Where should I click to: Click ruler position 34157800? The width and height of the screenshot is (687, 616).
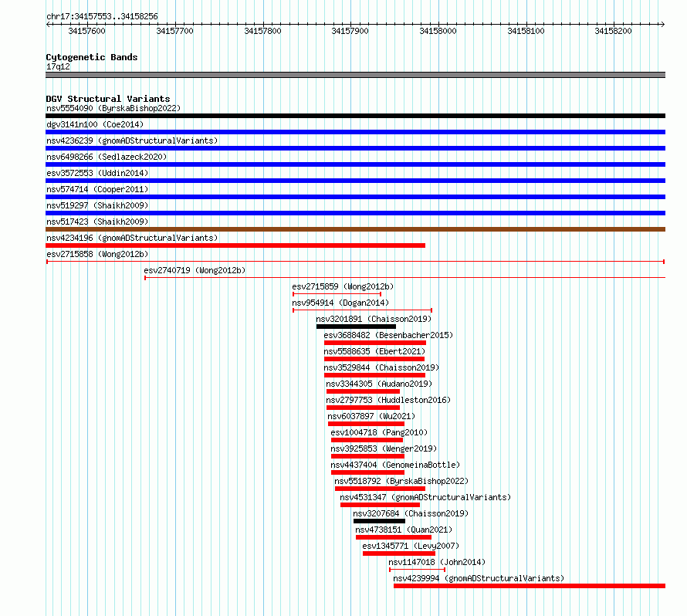[263, 31]
